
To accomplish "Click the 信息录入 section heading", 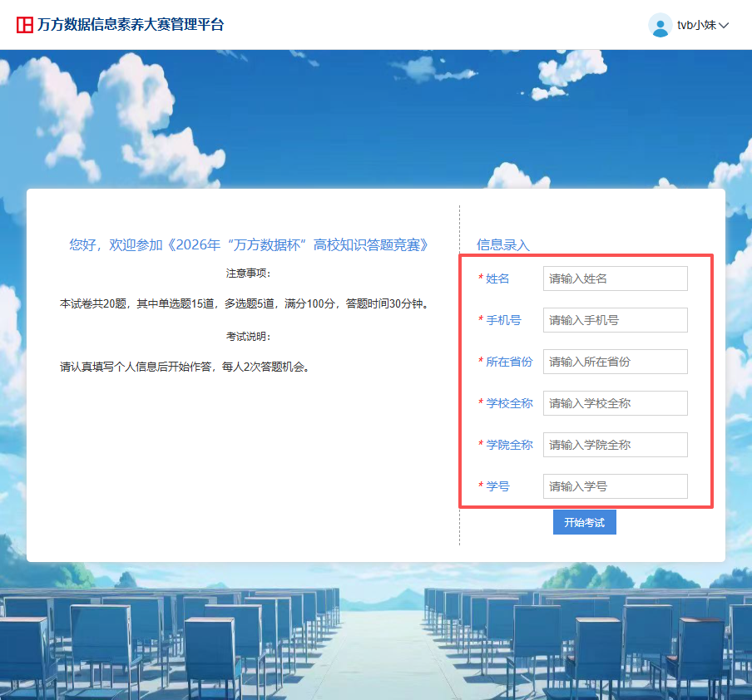I will point(502,245).
